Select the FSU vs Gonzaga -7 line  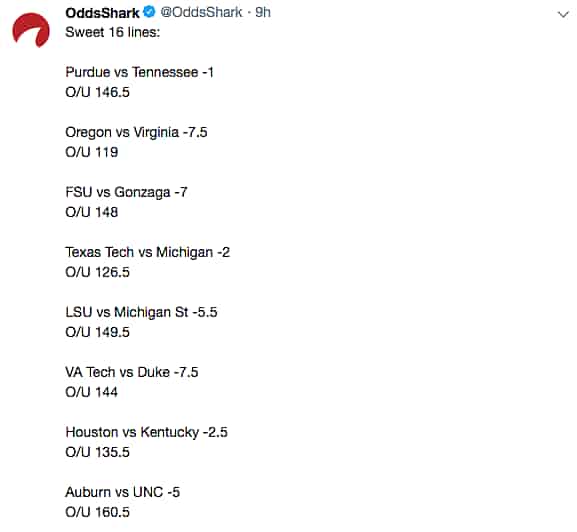click(x=127, y=192)
